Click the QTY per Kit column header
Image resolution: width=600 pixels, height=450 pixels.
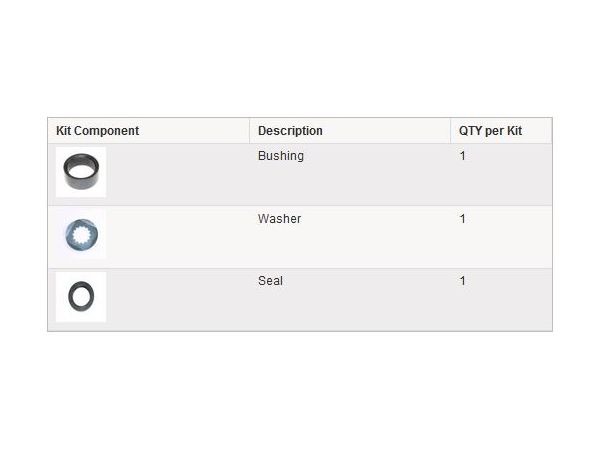click(x=490, y=131)
